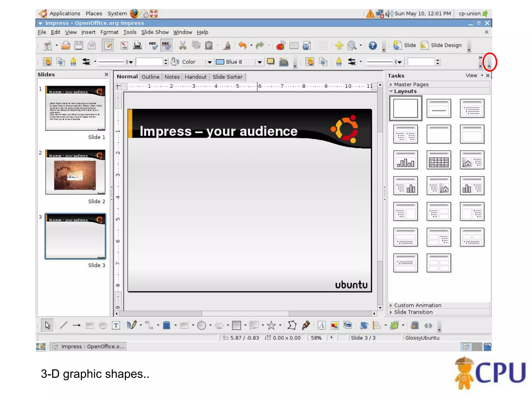Click the vertical scrollbar of slide editor
Image resolution: width=532 pixels, height=399 pixels.
click(x=380, y=196)
